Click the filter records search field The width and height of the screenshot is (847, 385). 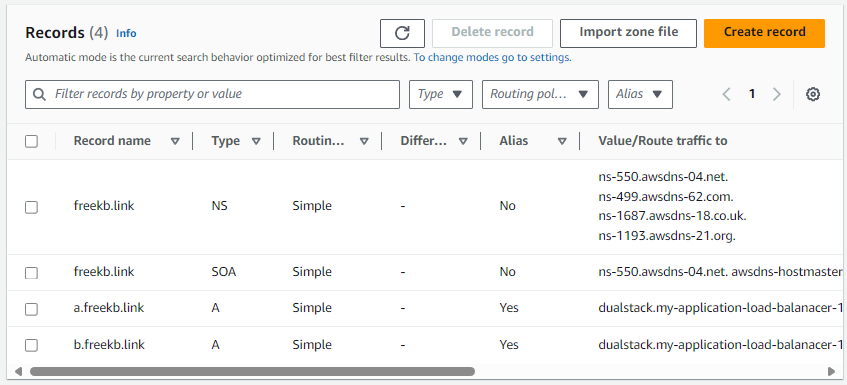click(x=212, y=94)
